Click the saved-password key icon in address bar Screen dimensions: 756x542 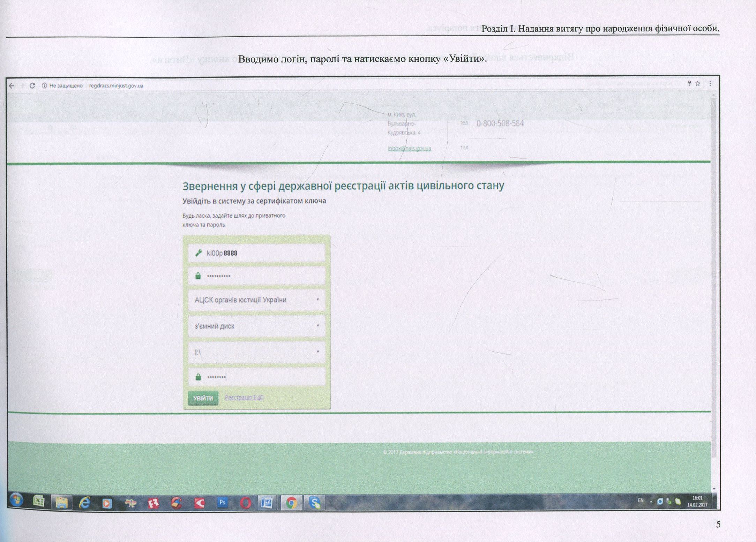coord(689,84)
